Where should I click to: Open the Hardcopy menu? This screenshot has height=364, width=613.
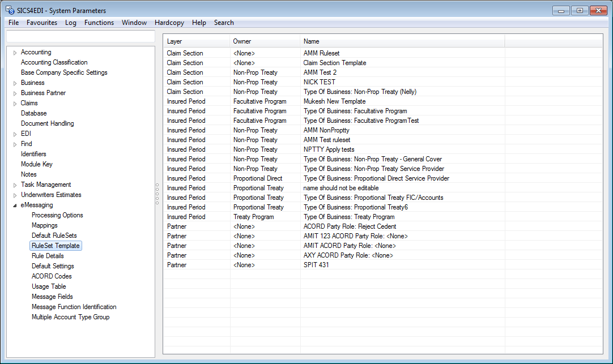(169, 23)
